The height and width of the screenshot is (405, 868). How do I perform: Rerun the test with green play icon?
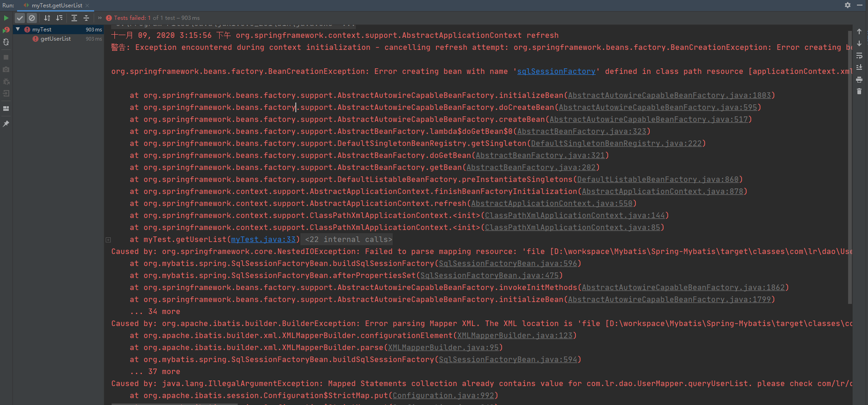coord(6,18)
